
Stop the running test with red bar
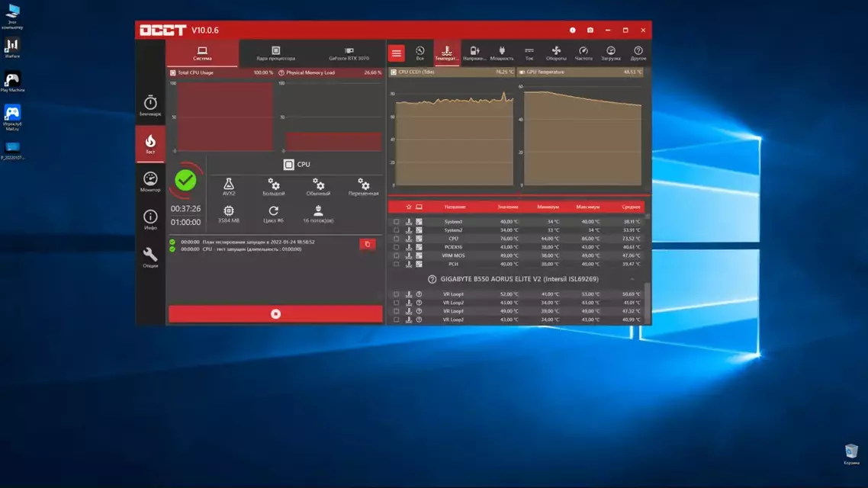(275, 313)
